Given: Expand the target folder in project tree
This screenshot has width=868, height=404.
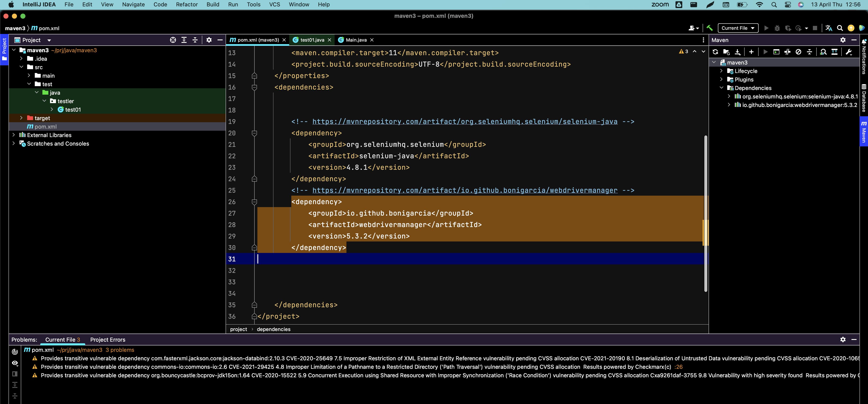Looking at the screenshot, I should click(21, 118).
